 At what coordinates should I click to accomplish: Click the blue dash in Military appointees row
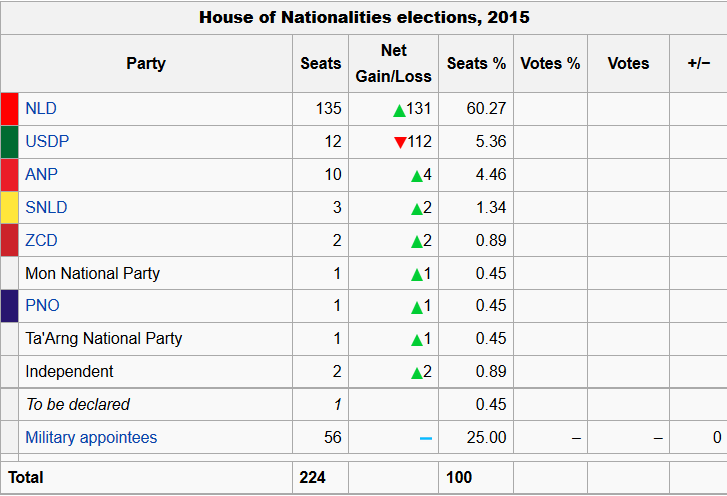point(425,438)
